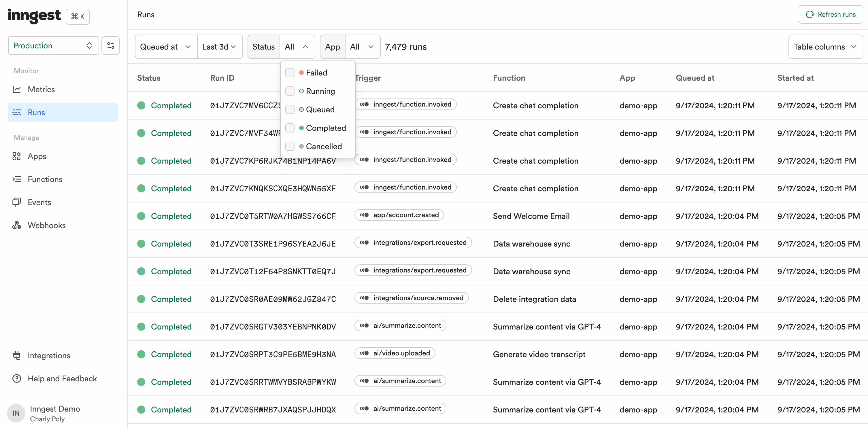The image size is (868, 428).
Task: Toggle the Cancelled status checkbox
Action: (290, 146)
